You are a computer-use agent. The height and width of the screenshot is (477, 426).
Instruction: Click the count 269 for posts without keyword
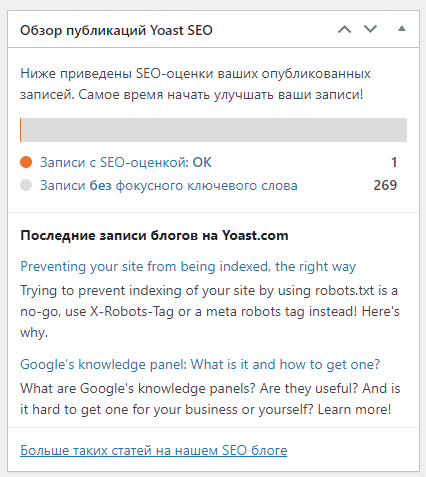[x=385, y=185]
